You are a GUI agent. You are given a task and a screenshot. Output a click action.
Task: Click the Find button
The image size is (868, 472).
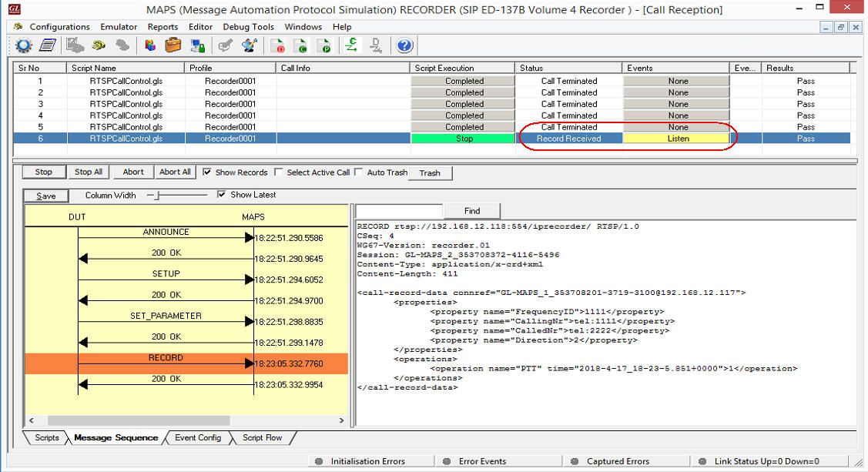[x=472, y=211]
